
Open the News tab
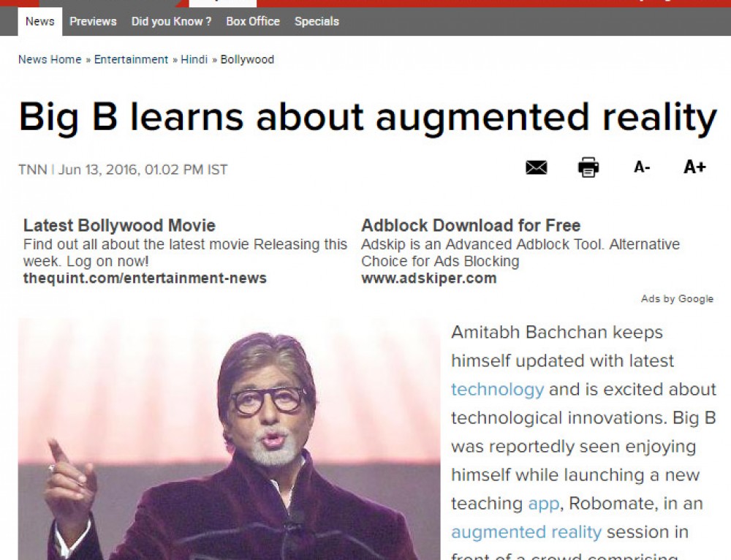pyautogui.click(x=39, y=21)
